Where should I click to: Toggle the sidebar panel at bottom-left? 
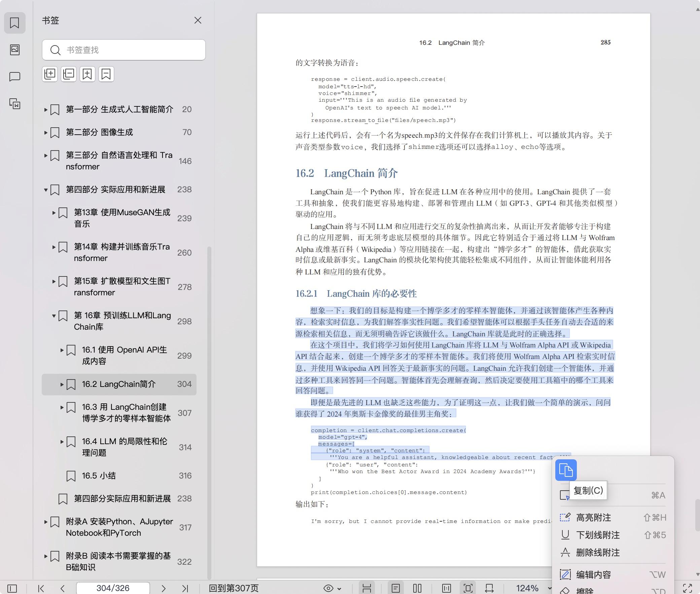pos(12,588)
